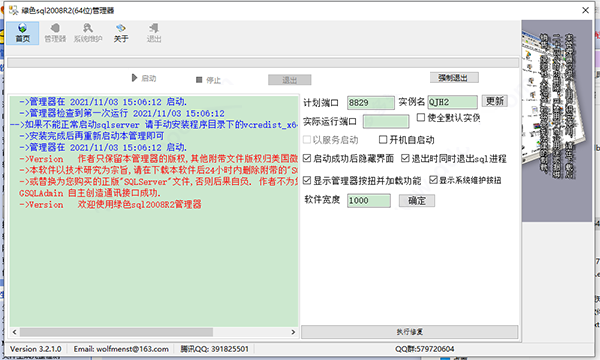Click the 退出 exit toolbar icon
The image size is (600, 360).
[x=154, y=33]
